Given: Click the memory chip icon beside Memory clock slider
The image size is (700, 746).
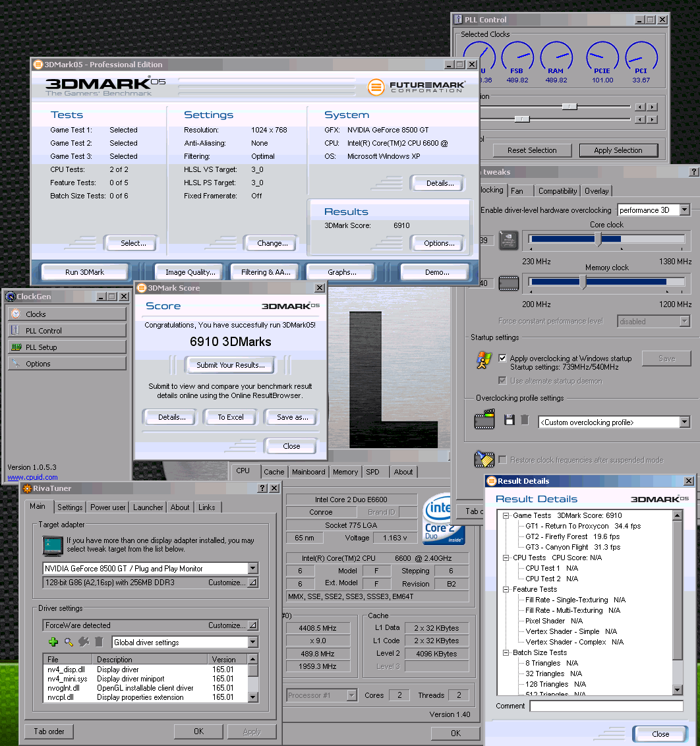Looking at the screenshot, I should click(508, 283).
